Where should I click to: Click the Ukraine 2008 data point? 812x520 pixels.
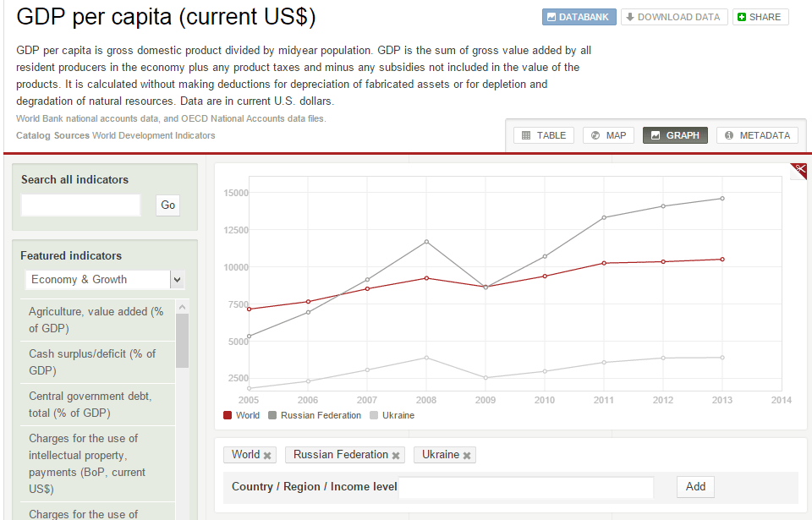click(x=426, y=358)
